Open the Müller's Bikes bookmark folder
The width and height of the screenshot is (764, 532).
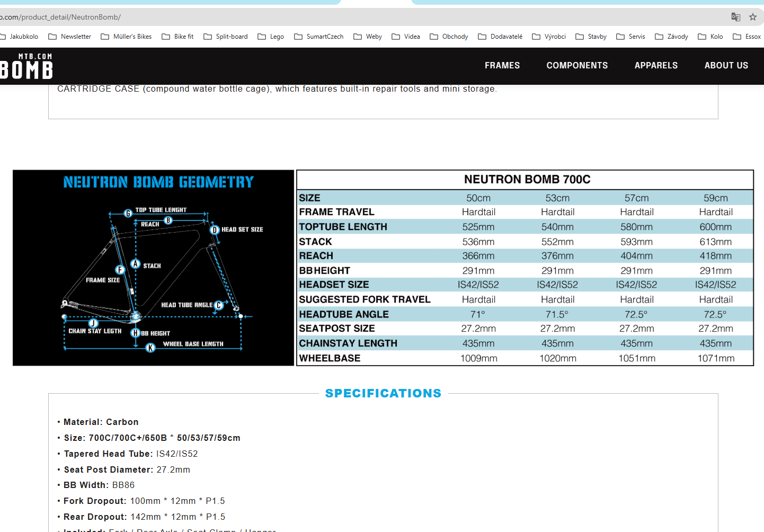coord(126,37)
